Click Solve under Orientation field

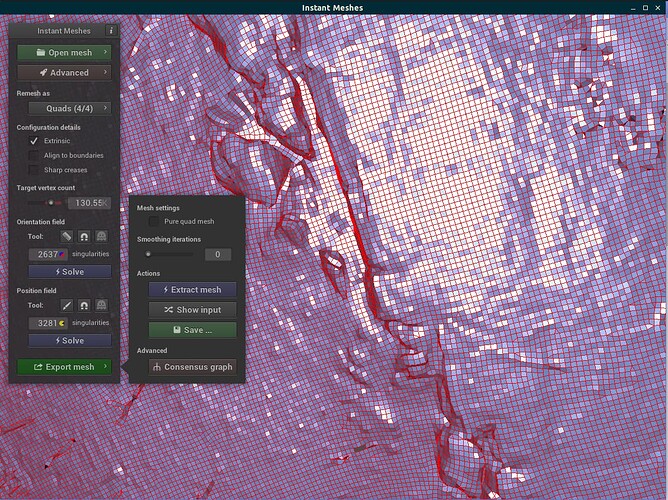[70, 272]
